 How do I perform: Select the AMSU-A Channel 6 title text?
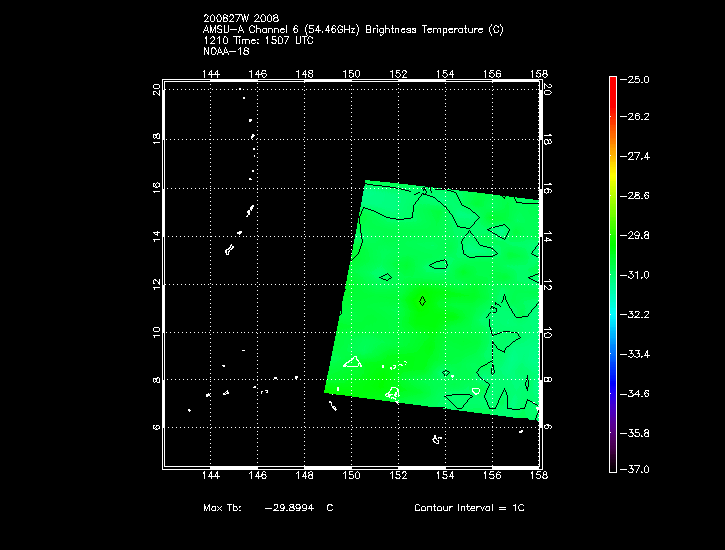tap(353, 30)
